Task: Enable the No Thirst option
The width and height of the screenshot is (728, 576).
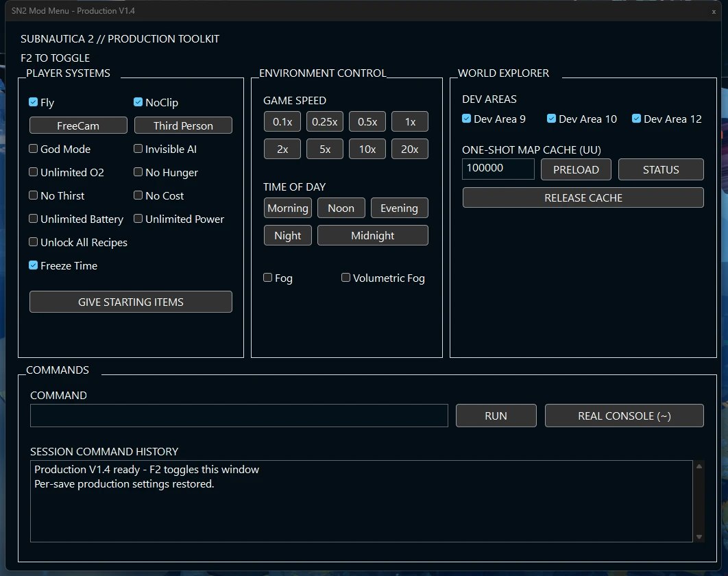Action: [33, 195]
